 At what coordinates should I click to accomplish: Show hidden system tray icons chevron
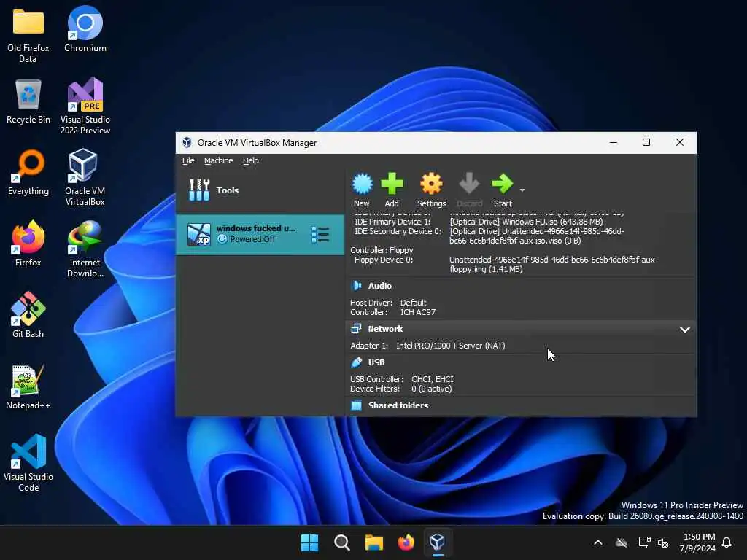click(598, 542)
